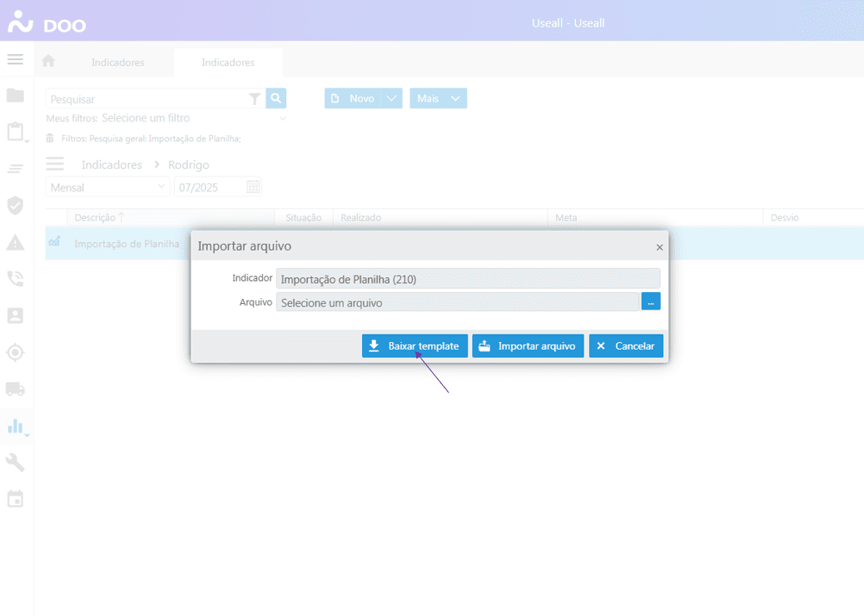Close the Importar arquivo dialog with X
This screenshot has width=864, height=616.
click(659, 247)
